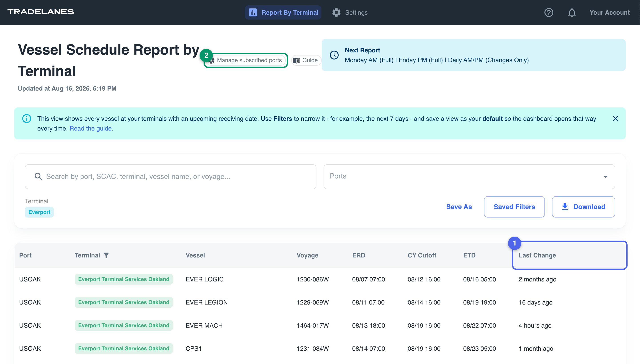This screenshot has height=364, width=640.
Task: Sort by the CY Cutoff column header
Action: [422, 255]
